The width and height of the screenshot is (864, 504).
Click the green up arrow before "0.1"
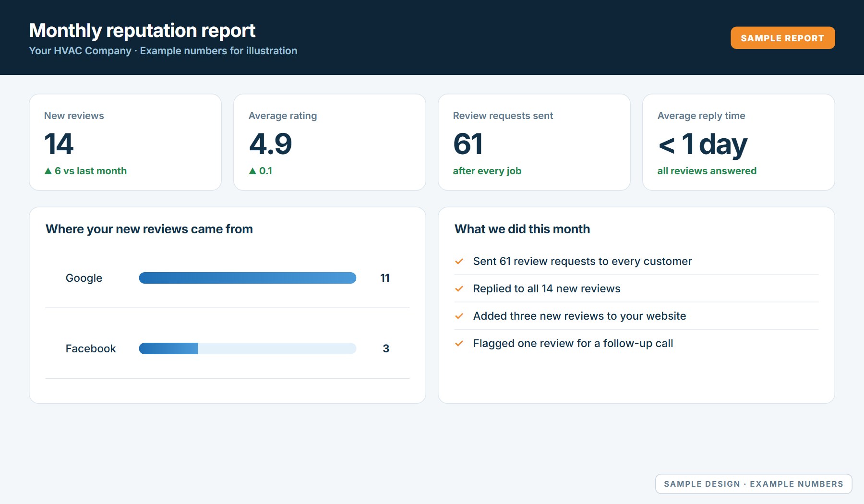click(252, 171)
